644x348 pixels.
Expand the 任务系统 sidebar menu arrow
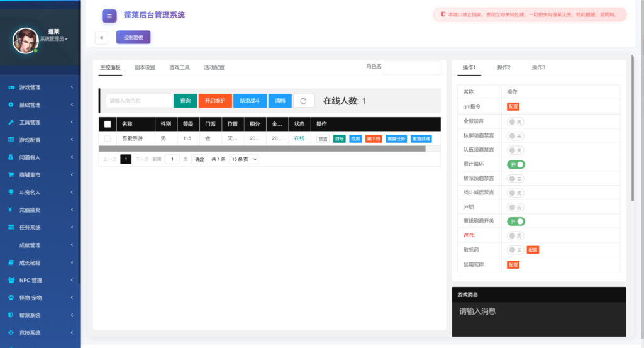(72, 227)
